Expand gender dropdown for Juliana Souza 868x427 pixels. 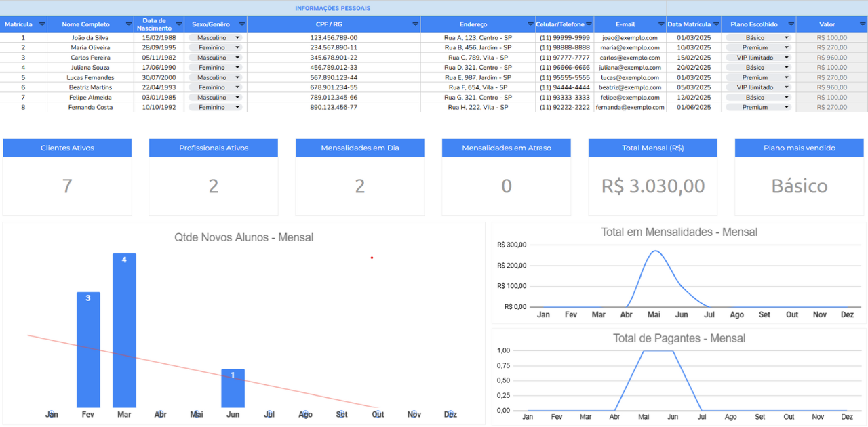pyautogui.click(x=237, y=68)
